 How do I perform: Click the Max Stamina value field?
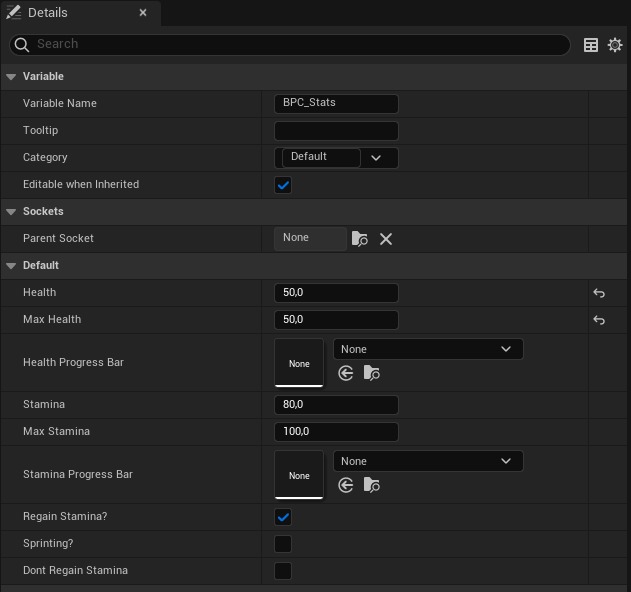[x=336, y=432]
